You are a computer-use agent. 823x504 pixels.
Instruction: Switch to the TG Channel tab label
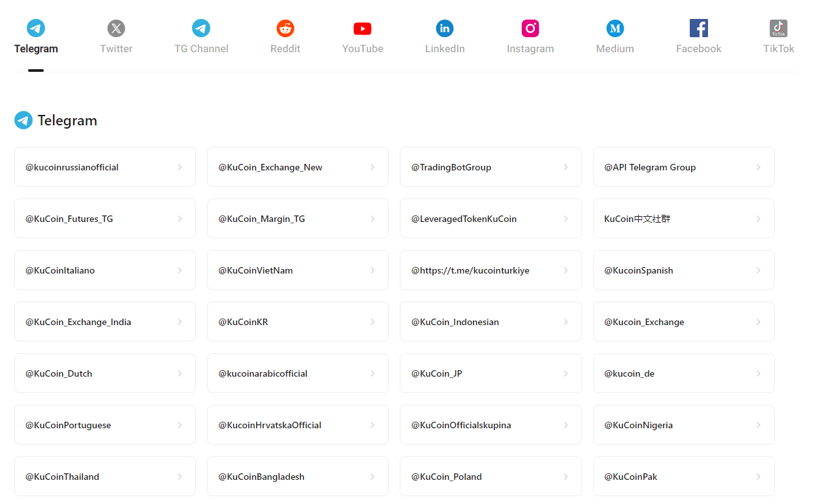[x=201, y=49]
